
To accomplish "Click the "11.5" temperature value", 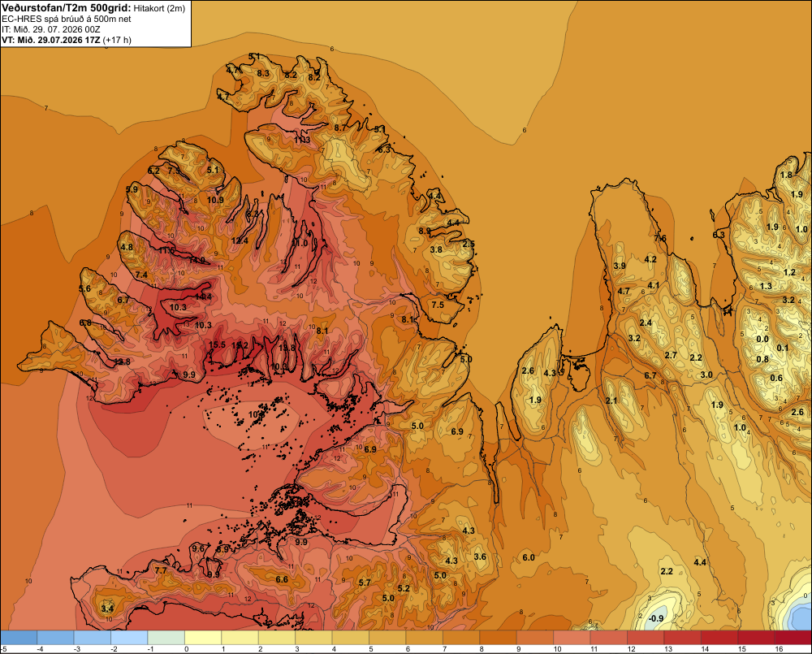I will pyautogui.click(x=166, y=250).
